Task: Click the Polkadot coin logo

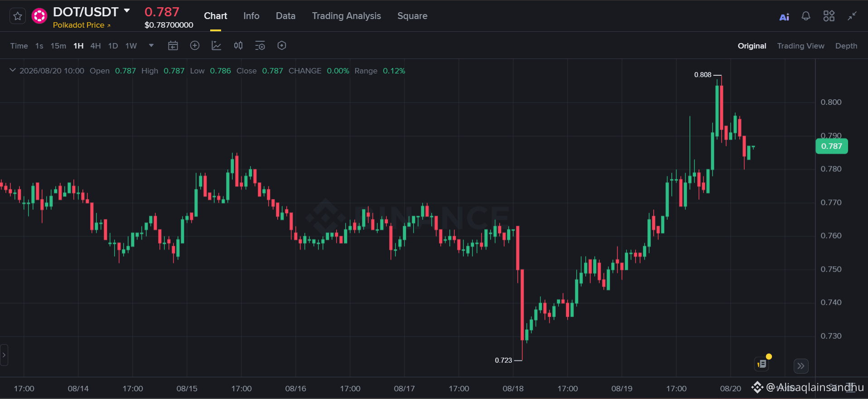Action: pos(39,16)
